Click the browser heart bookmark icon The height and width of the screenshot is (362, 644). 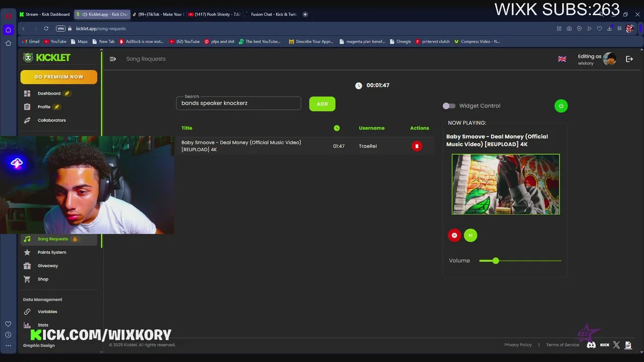[599, 29]
